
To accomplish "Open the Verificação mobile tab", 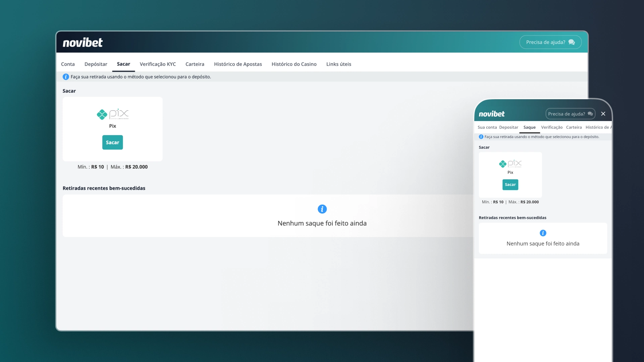I will 552,127.
